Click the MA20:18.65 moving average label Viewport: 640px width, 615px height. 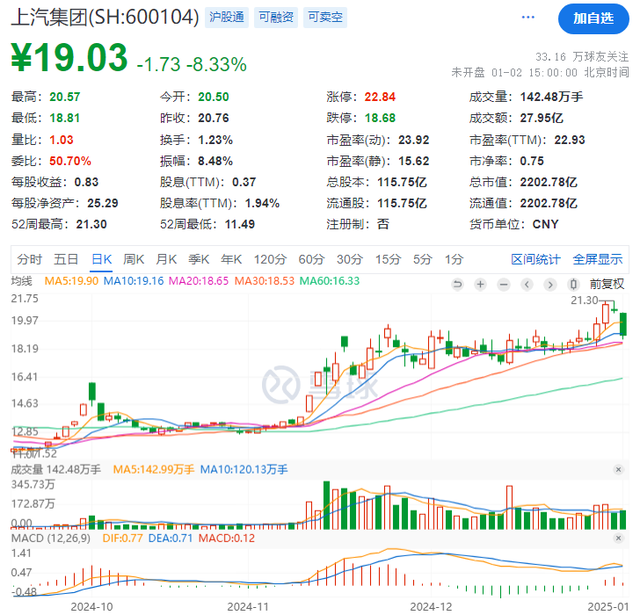pyautogui.click(x=198, y=281)
